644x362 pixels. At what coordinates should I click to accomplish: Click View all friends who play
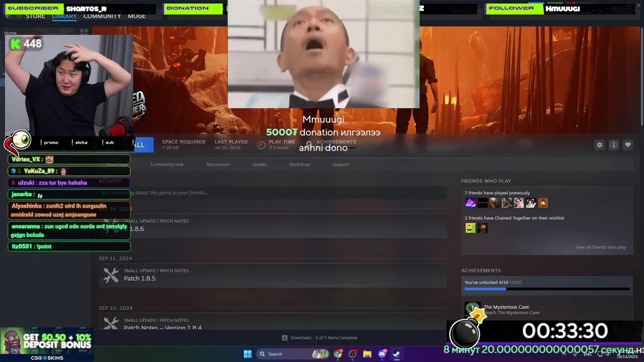tap(601, 247)
